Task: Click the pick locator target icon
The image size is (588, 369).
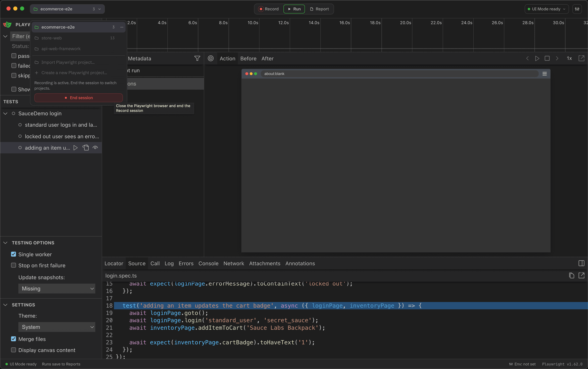Action: pos(211,58)
